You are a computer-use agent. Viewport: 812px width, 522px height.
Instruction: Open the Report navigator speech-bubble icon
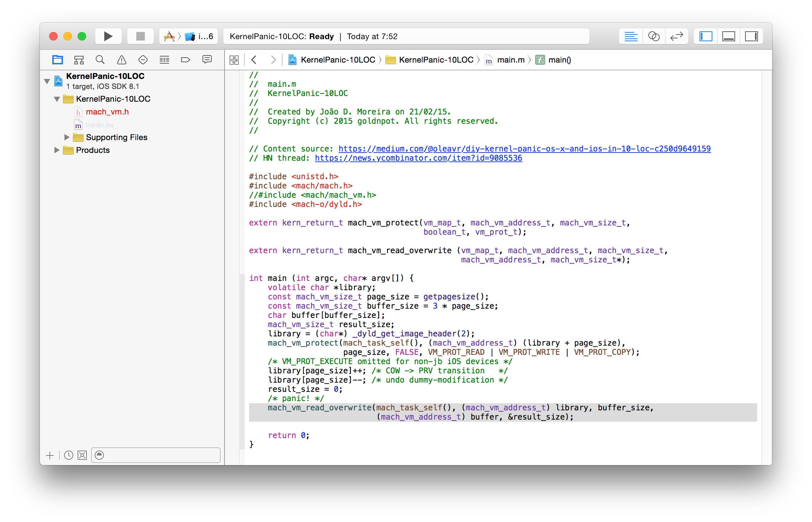click(207, 60)
